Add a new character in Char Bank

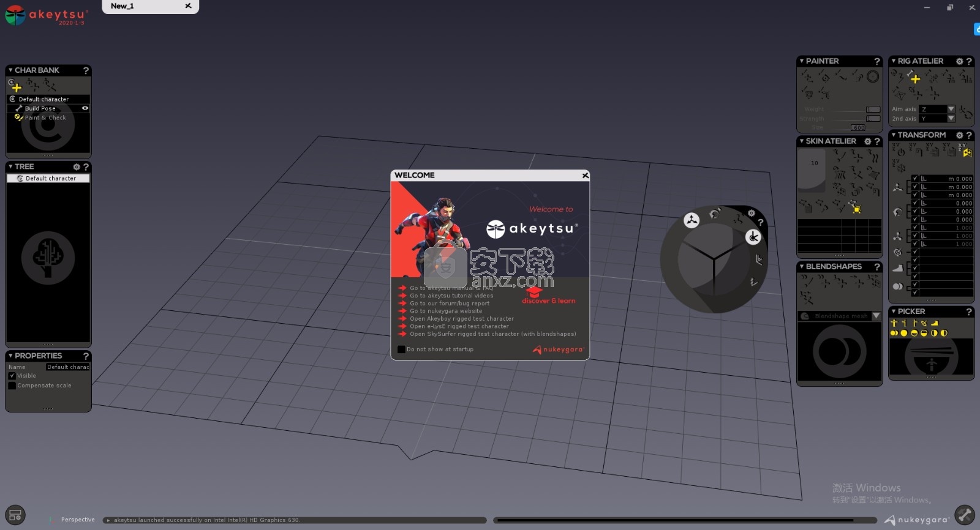point(17,87)
